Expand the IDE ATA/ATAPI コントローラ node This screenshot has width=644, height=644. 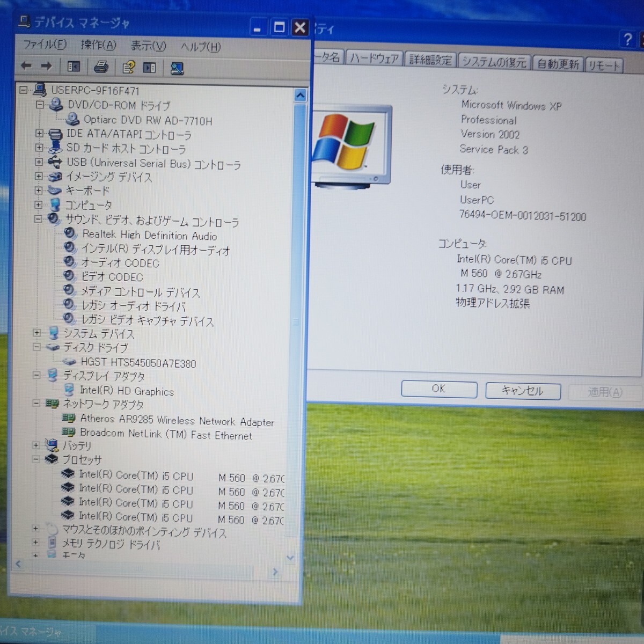(39, 133)
